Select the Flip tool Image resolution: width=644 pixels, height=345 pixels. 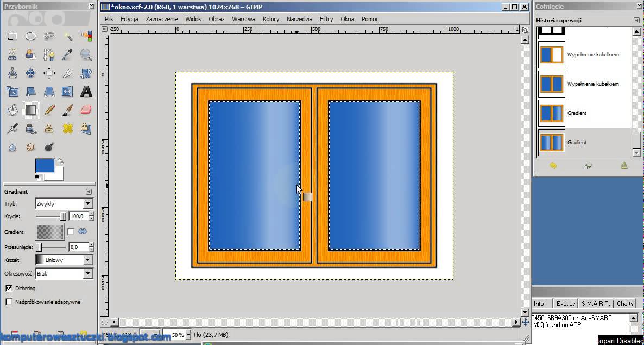coord(68,92)
